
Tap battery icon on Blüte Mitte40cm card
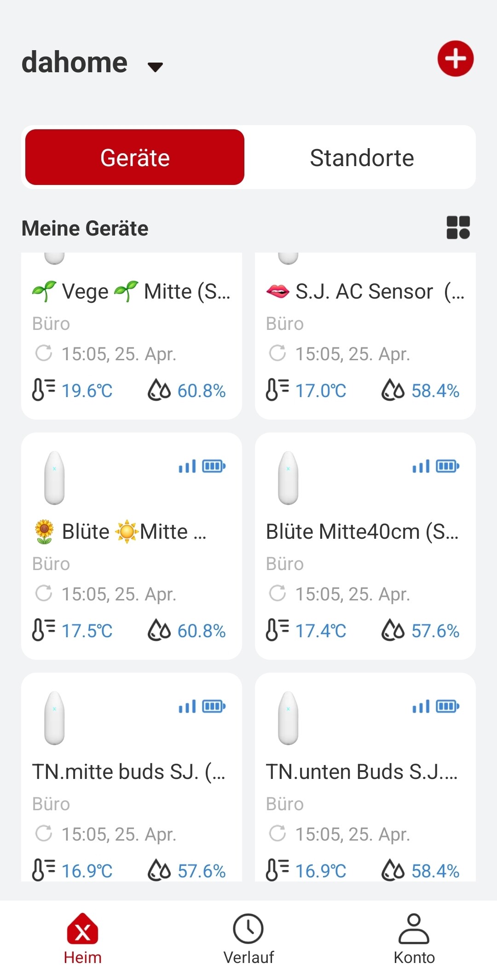[x=447, y=466]
